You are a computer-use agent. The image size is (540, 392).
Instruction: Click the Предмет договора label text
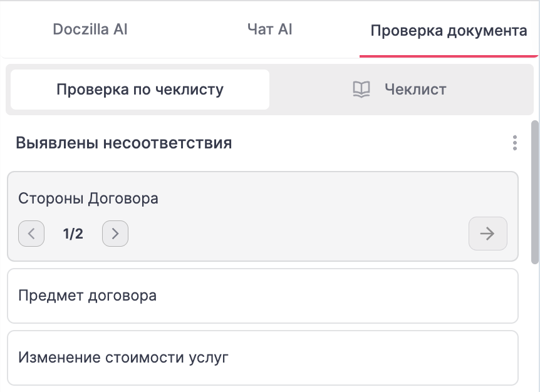pos(88,296)
